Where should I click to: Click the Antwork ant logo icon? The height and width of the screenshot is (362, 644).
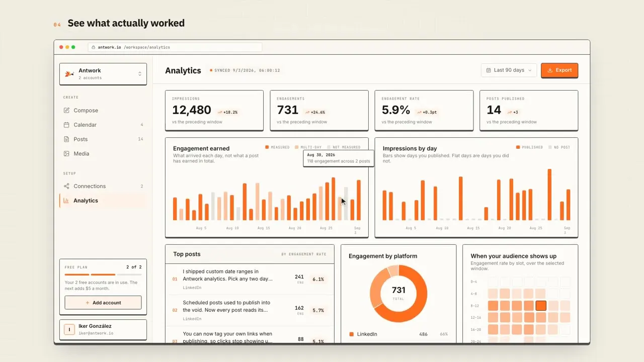[69, 74]
